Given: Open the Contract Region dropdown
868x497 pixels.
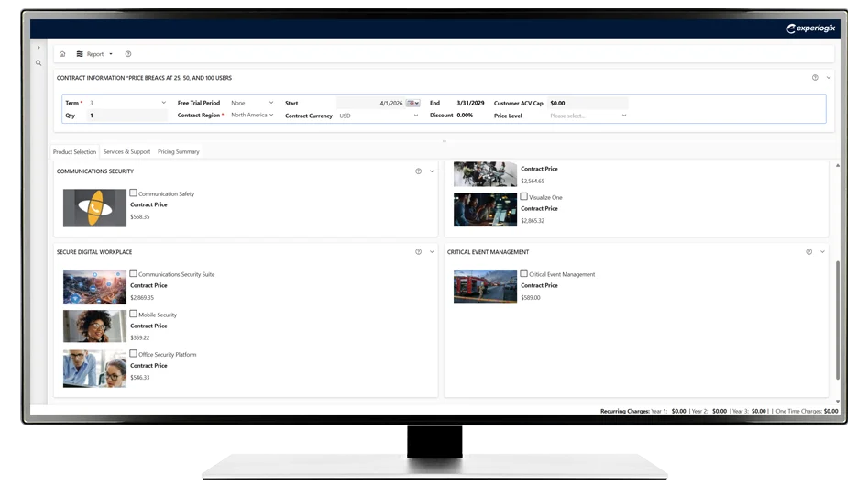Looking at the screenshot, I should [252, 116].
